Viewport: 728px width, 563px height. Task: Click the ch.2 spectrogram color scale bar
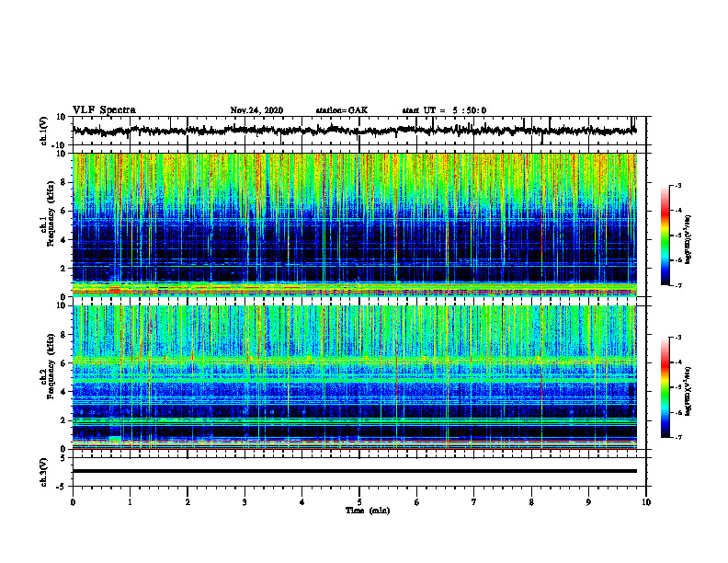(665, 387)
